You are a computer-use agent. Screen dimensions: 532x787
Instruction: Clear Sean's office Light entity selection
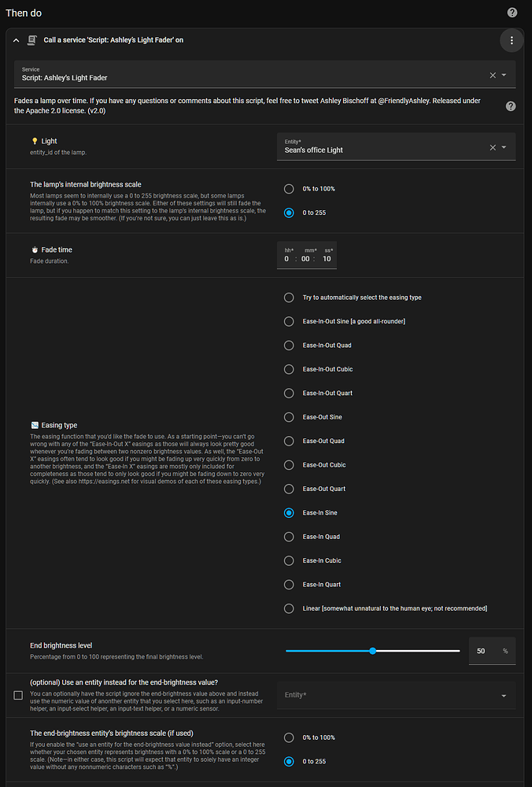[x=493, y=147]
